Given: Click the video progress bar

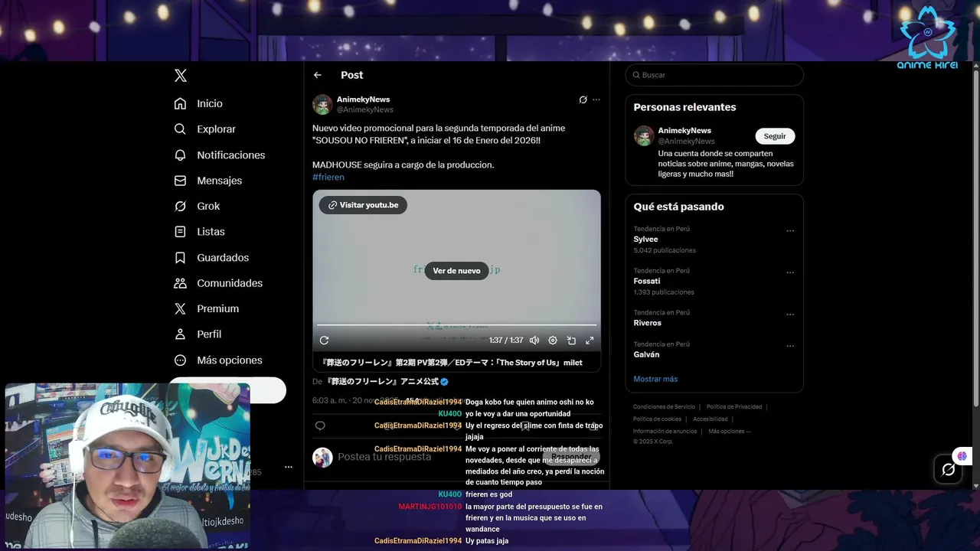Looking at the screenshot, I should (456, 325).
